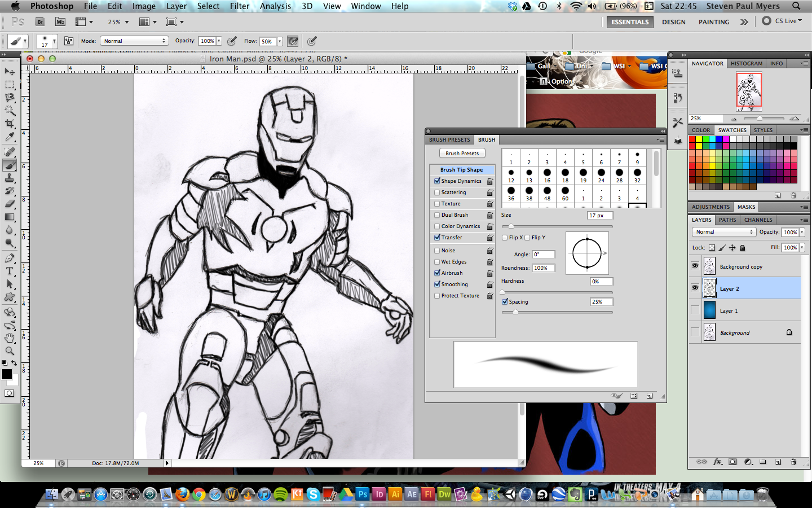Select the Dodge tool
Screen dimensions: 812x508
(x=10, y=243)
